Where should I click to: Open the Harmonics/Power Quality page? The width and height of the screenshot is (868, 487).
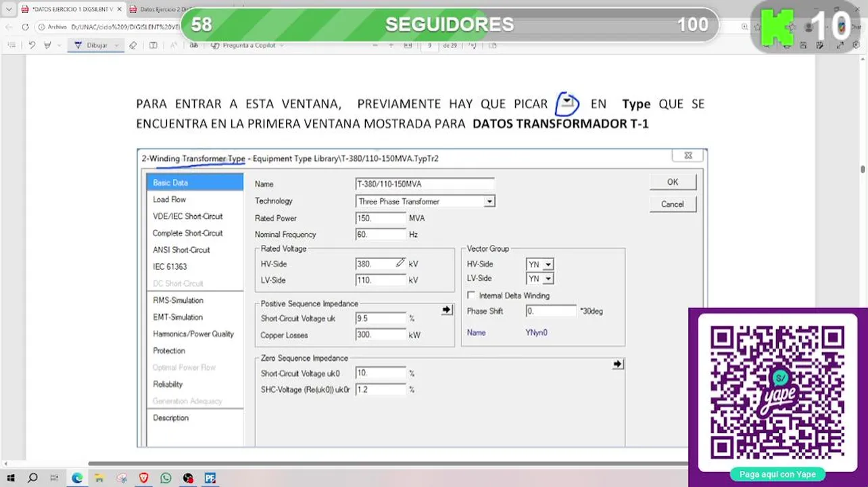click(x=195, y=334)
